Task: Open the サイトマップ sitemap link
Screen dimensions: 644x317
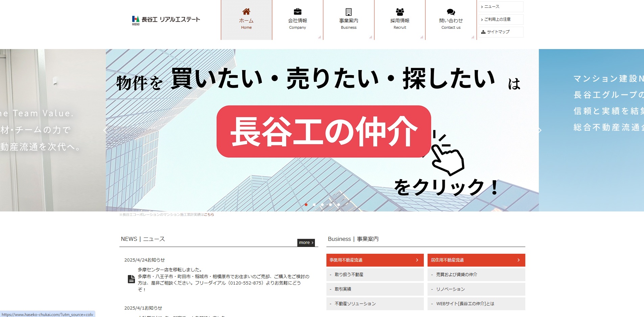Action: click(x=501, y=32)
